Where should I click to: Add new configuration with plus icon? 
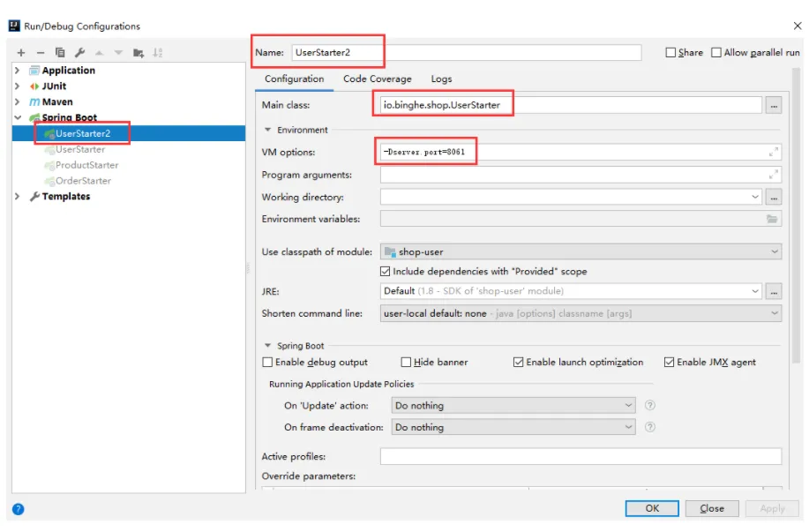[21, 53]
